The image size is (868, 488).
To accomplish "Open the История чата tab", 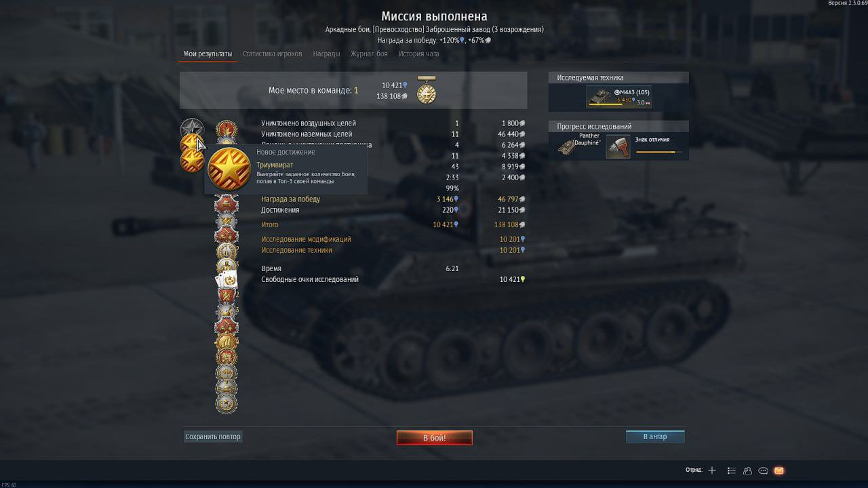I will tap(418, 54).
